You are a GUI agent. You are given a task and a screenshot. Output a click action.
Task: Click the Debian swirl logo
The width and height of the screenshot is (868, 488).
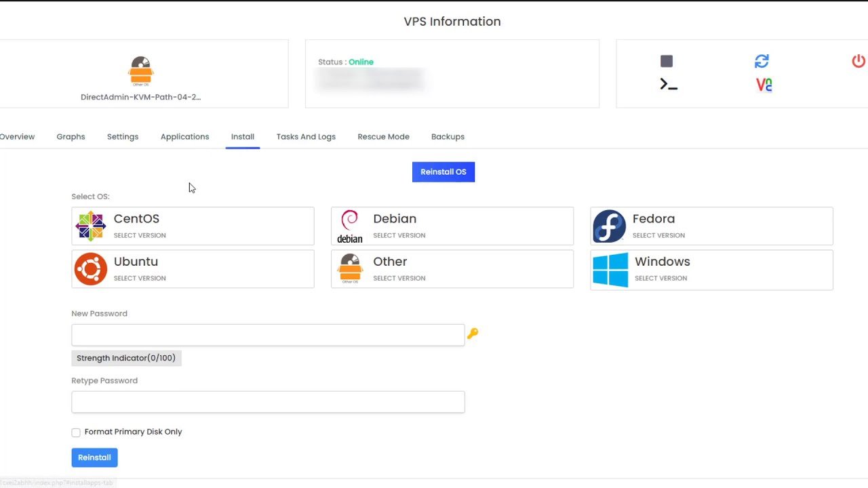350,226
